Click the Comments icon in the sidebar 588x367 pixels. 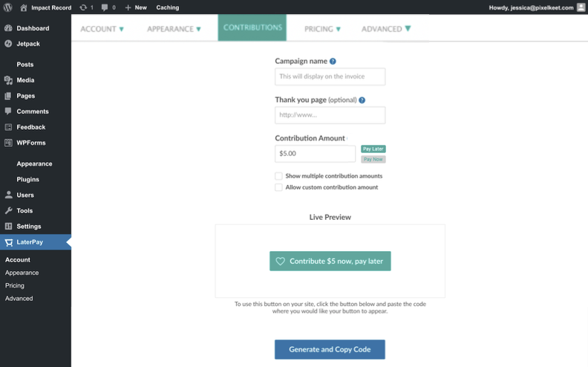(8, 111)
